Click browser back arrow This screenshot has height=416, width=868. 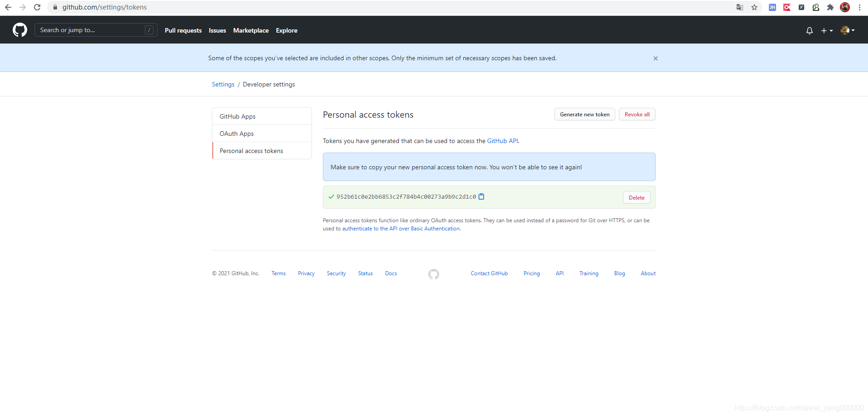(x=8, y=7)
